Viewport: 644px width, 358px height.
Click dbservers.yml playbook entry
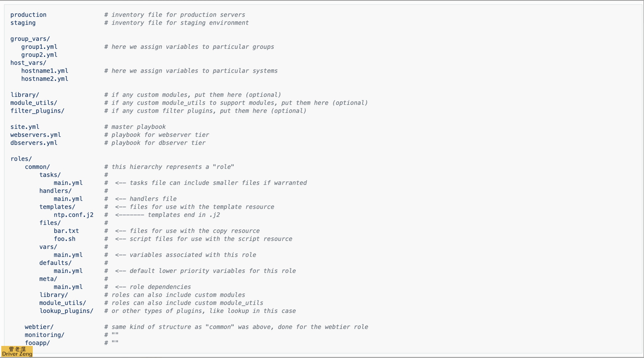point(34,143)
